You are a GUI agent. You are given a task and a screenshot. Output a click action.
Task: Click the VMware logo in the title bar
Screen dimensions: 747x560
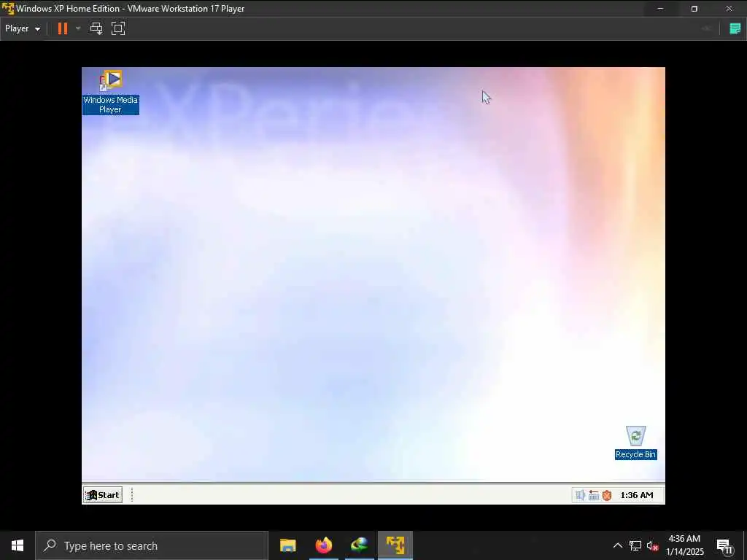tap(7, 9)
